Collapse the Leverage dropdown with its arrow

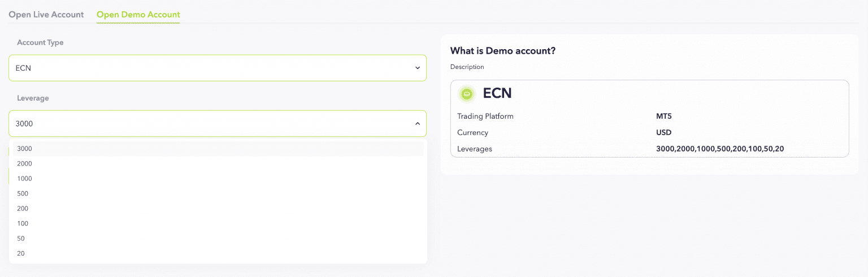pos(418,123)
